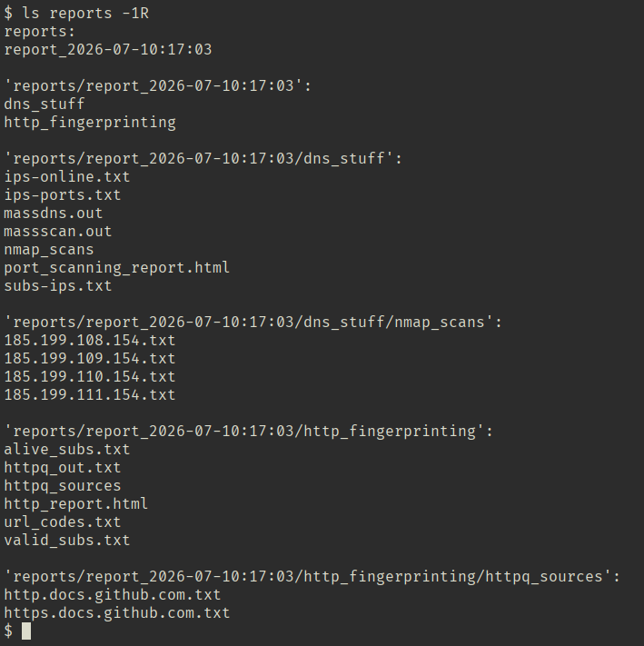Click the alive_subs.txt filename
644x646 pixels.
tap(67, 450)
